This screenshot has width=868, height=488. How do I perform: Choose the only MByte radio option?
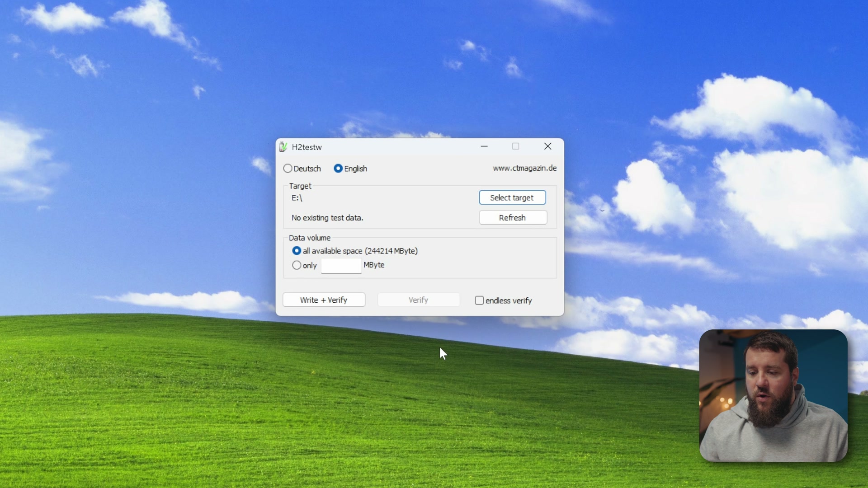point(297,265)
